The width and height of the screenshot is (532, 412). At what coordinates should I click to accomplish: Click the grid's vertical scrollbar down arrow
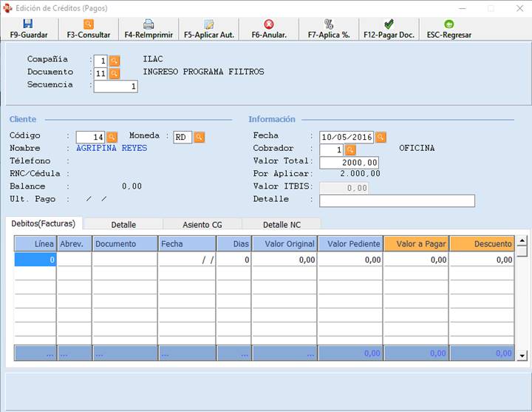522,356
